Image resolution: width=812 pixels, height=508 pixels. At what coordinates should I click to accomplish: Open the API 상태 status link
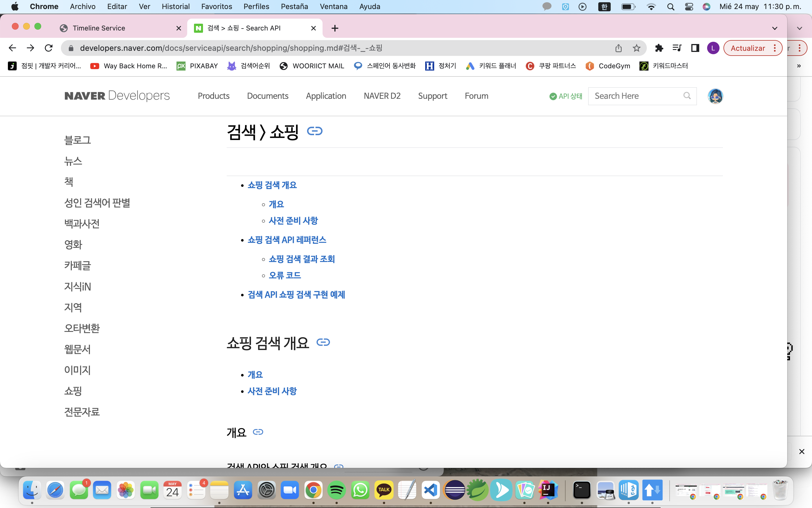566,97
